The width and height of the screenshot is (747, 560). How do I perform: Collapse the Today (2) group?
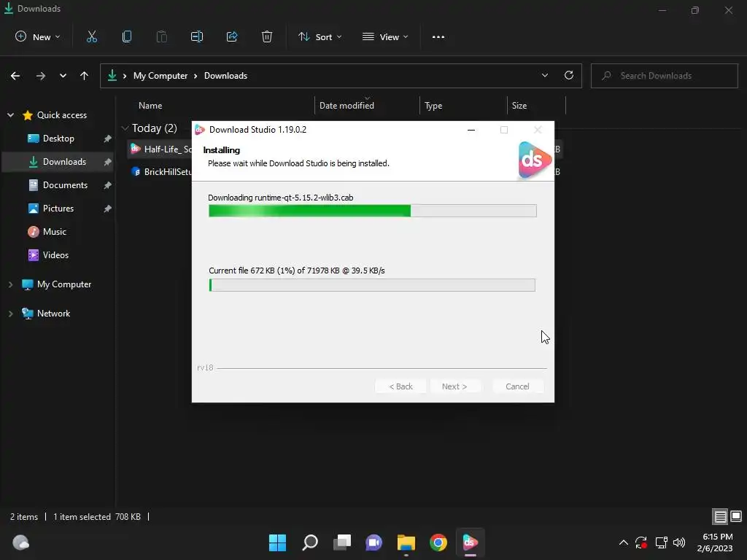pos(125,128)
